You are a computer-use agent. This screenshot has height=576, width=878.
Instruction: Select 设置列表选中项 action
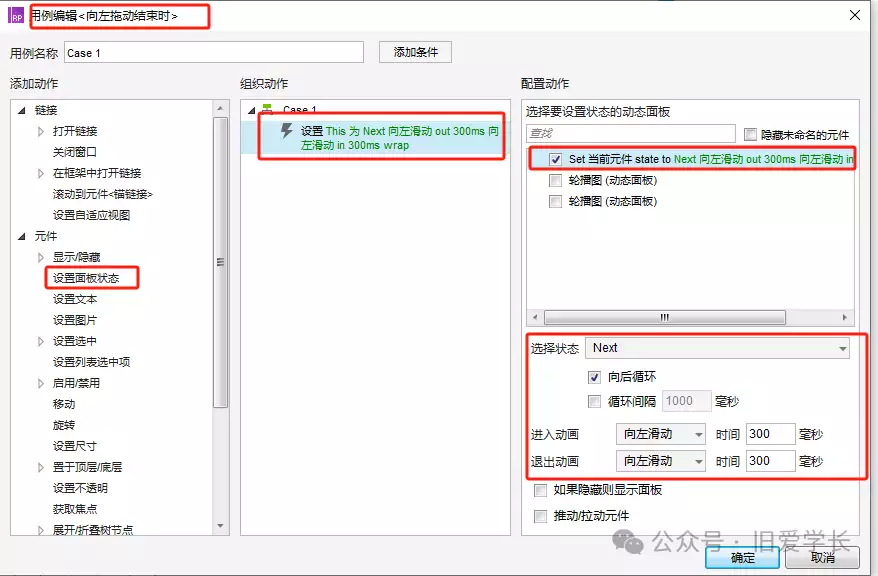click(x=91, y=362)
